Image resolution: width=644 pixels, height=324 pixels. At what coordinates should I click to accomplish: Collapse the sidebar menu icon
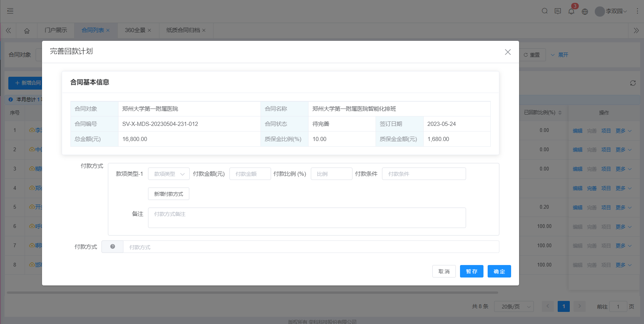(x=10, y=11)
